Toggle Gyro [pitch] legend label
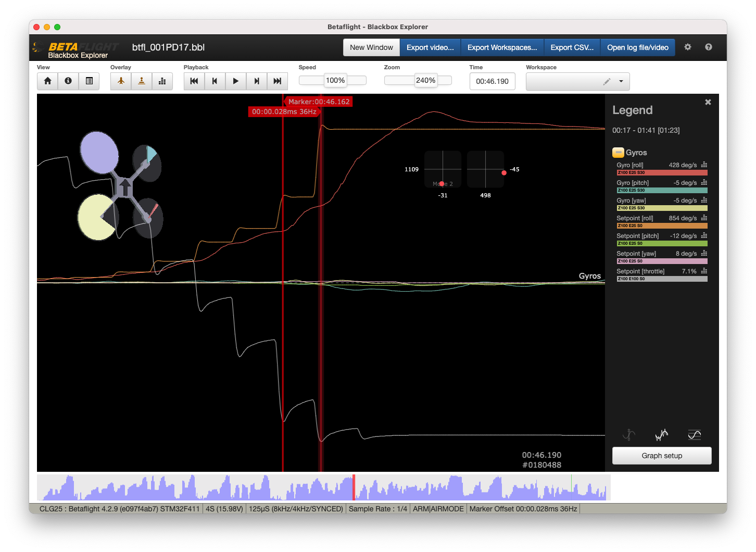 pos(633,183)
